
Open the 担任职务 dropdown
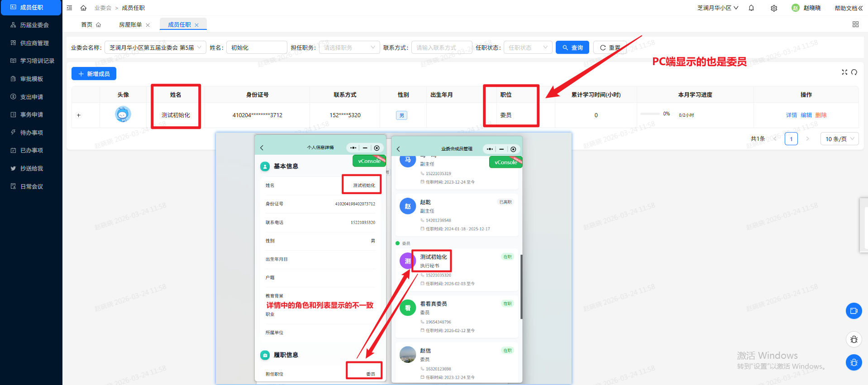coord(349,48)
